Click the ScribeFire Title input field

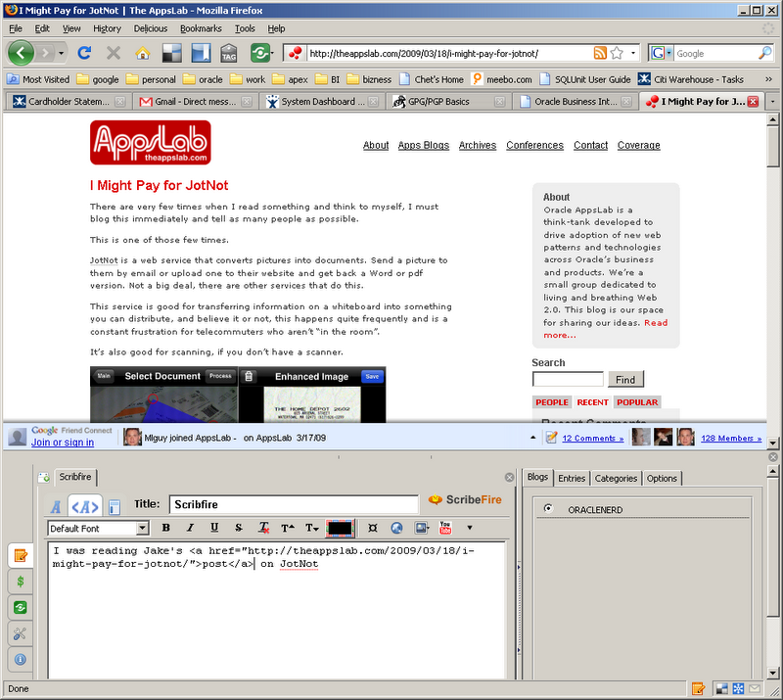(x=294, y=504)
